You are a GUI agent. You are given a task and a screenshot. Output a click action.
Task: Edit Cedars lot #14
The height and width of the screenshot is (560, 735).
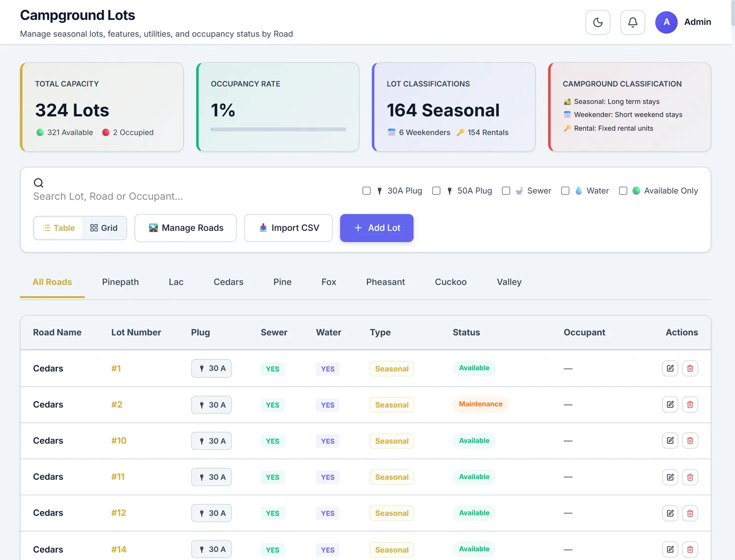670,549
